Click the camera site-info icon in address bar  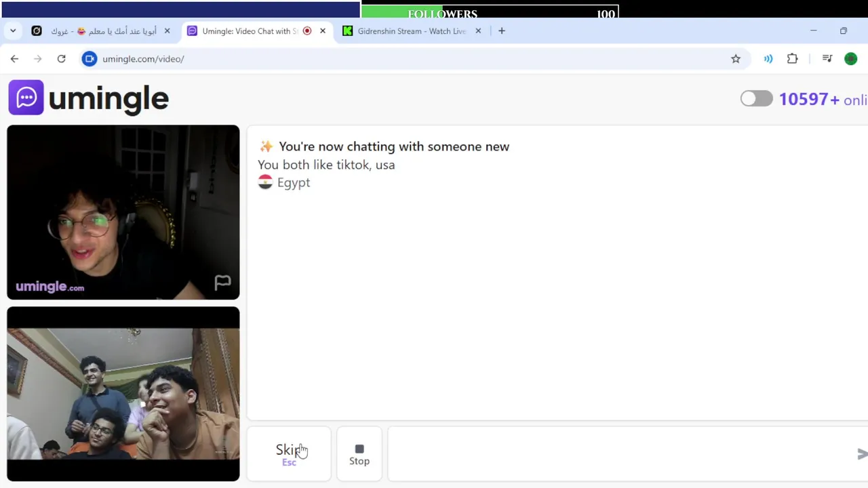coord(90,59)
